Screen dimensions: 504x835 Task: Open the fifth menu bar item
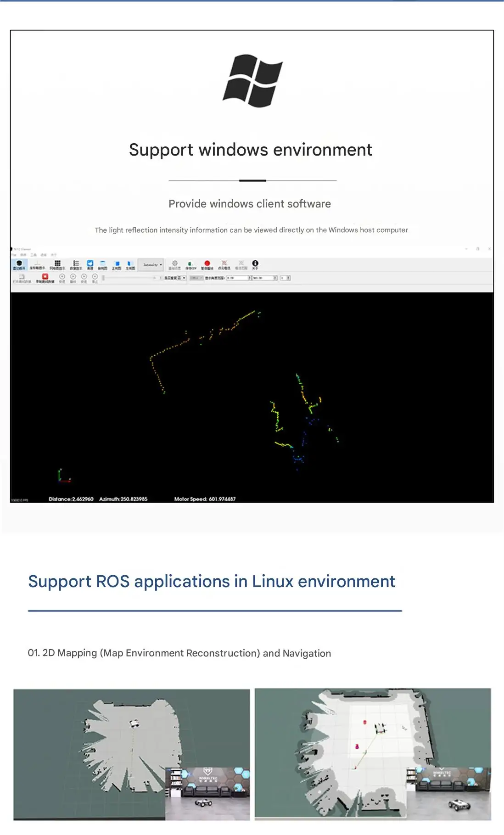(x=54, y=254)
